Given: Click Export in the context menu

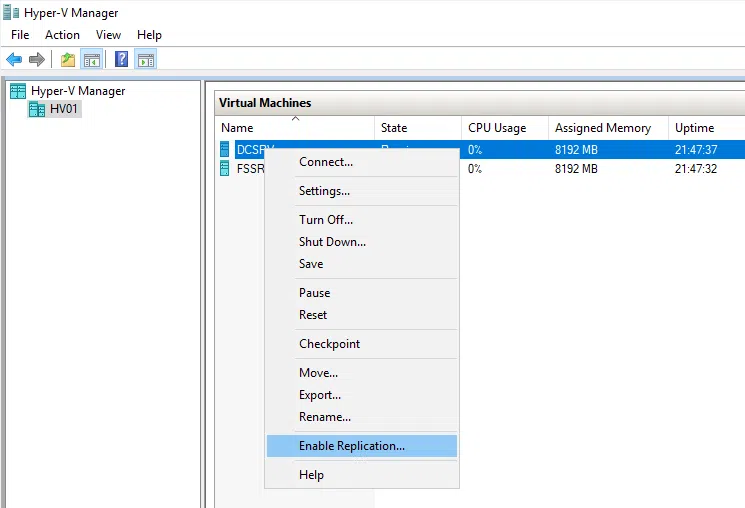Looking at the screenshot, I should [x=320, y=395].
